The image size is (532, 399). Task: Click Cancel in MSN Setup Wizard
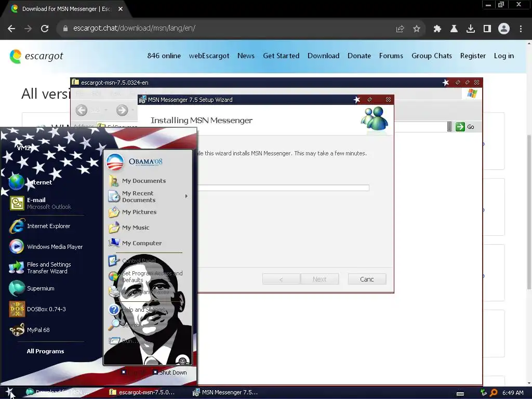pos(367,279)
